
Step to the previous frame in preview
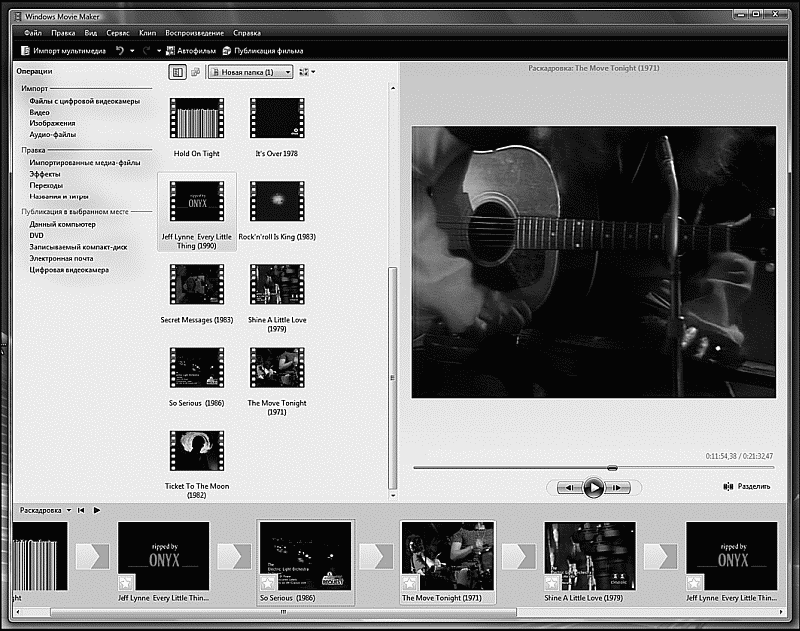tap(568, 488)
